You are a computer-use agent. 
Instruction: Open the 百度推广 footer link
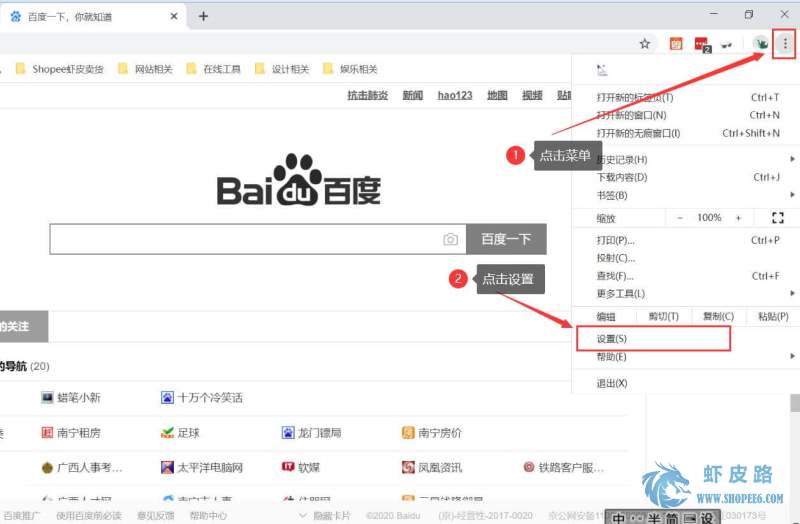(x=21, y=515)
